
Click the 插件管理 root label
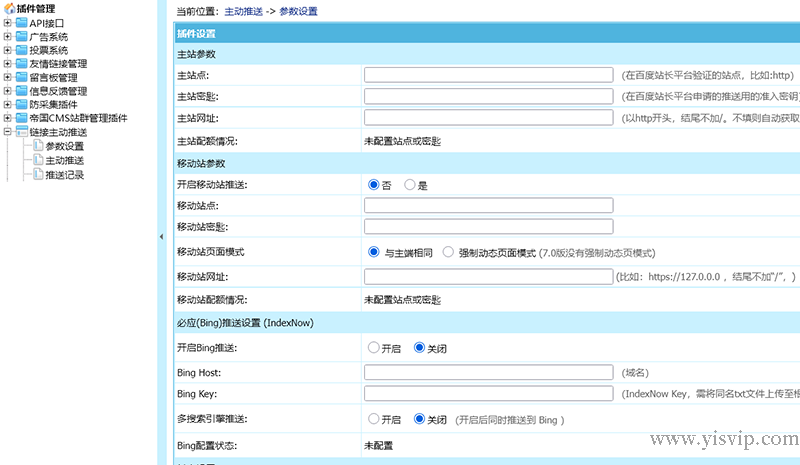(x=36, y=9)
